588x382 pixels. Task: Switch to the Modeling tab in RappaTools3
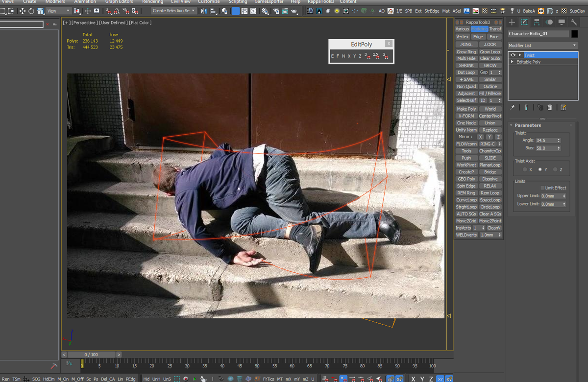(479, 29)
